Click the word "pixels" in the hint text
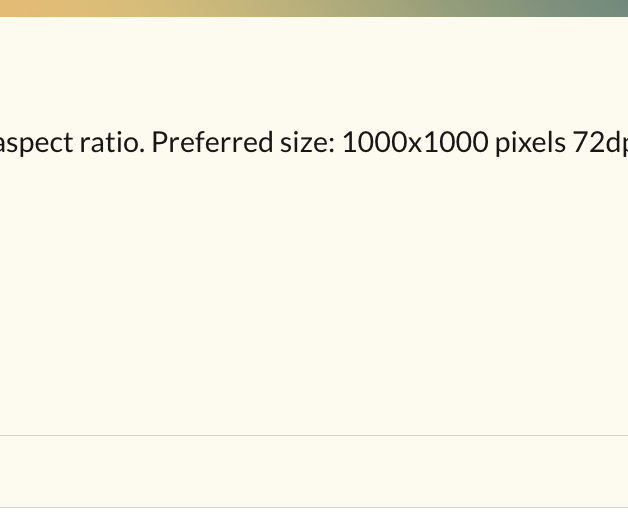 (530, 143)
